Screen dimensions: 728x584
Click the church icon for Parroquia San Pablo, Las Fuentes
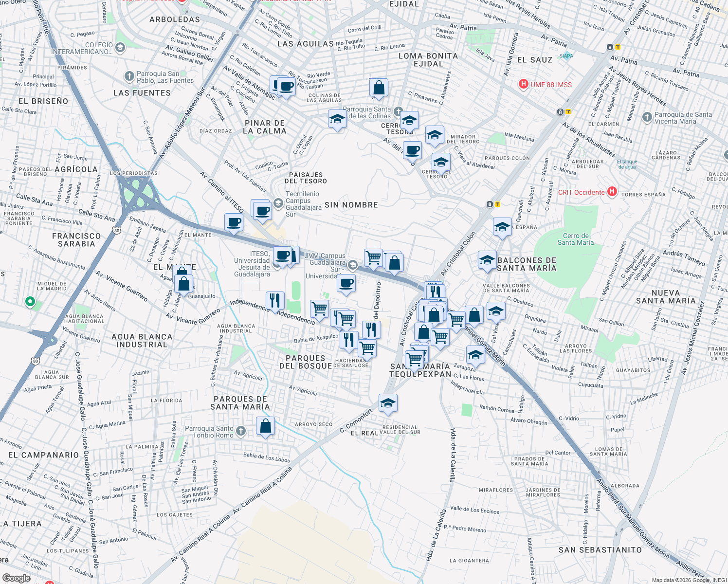[x=129, y=76]
